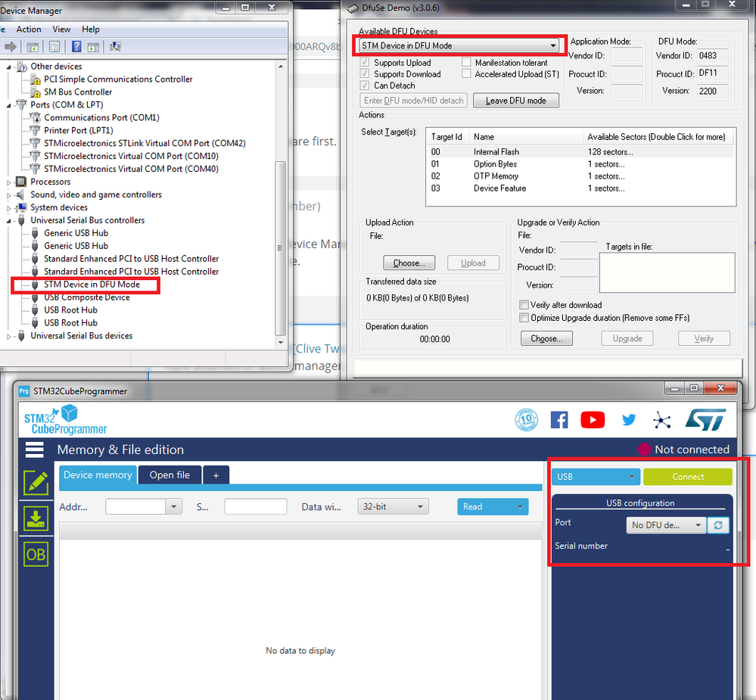Select STMicroelectronics STLink Virtual COM Port (COM42)
The height and width of the screenshot is (700, 756).
pos(145,143)
